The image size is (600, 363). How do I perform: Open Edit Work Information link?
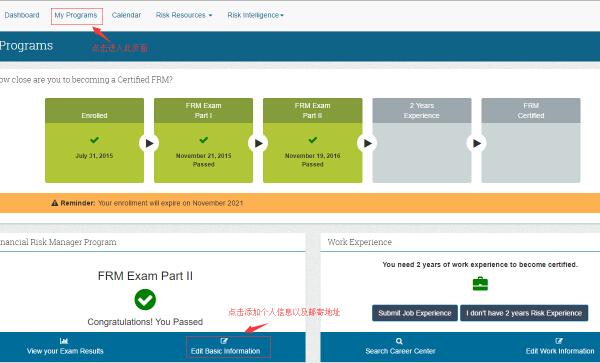(560, 351)
